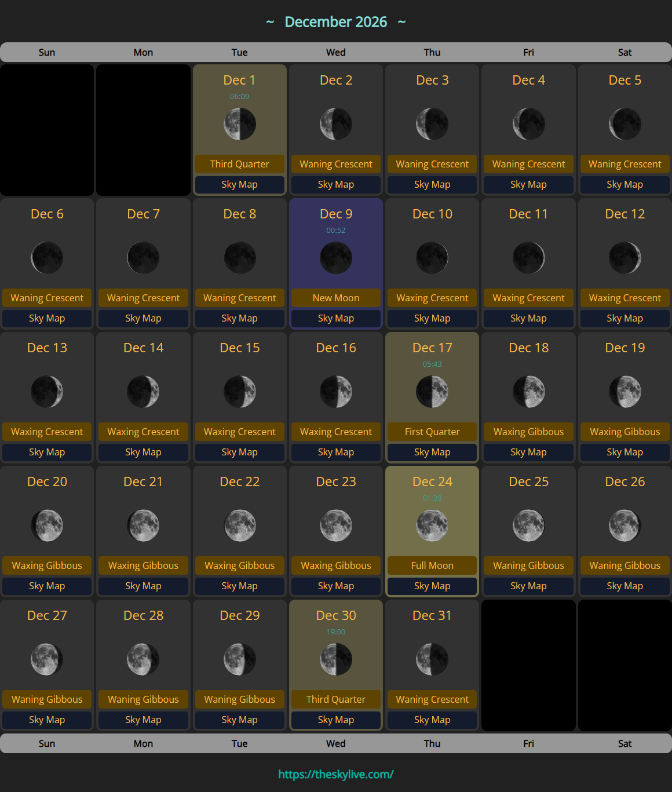The height and width of the screenshot is (792, 672).
Task: Click the Waxing Crescent moon image on Dec 13
Action: [x=47, y=392]
